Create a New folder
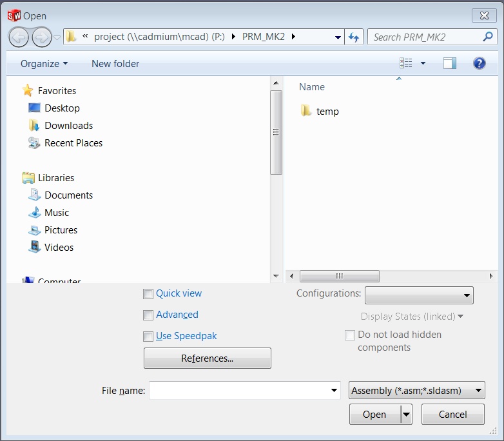Image resolution: width=504 pixels, height=441 pixels. [115, 64]
